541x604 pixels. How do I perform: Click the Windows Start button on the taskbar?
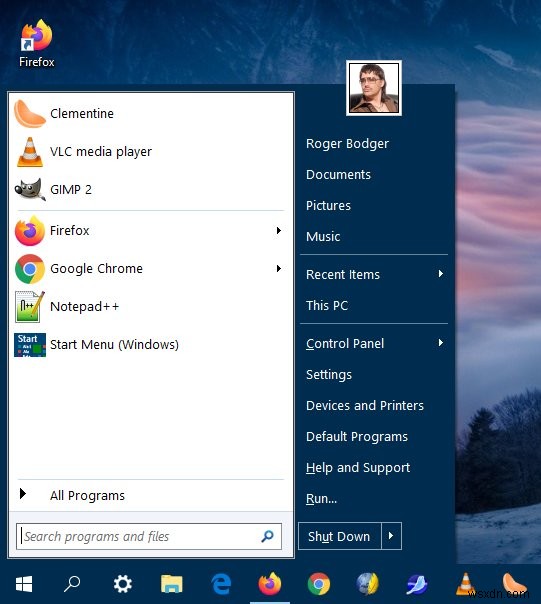pyautogui.click(x=24, y=584)
